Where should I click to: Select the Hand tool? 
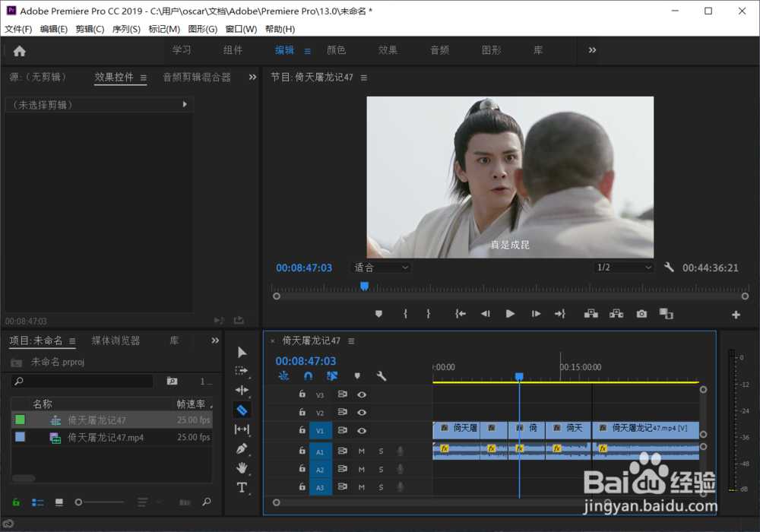pyautogui.click(x=242, y=467)
